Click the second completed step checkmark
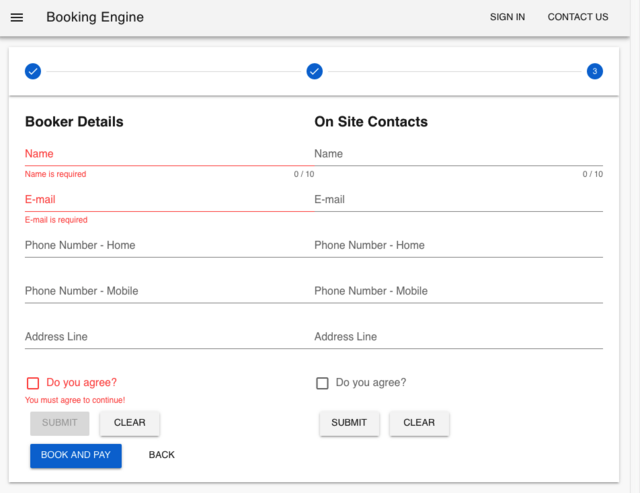 point(314,71)
